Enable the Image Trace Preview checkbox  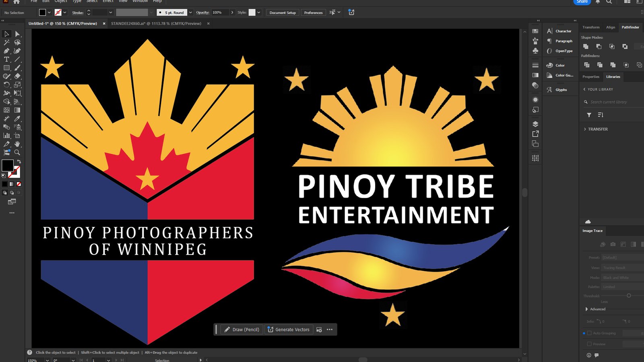pos(589,344)
